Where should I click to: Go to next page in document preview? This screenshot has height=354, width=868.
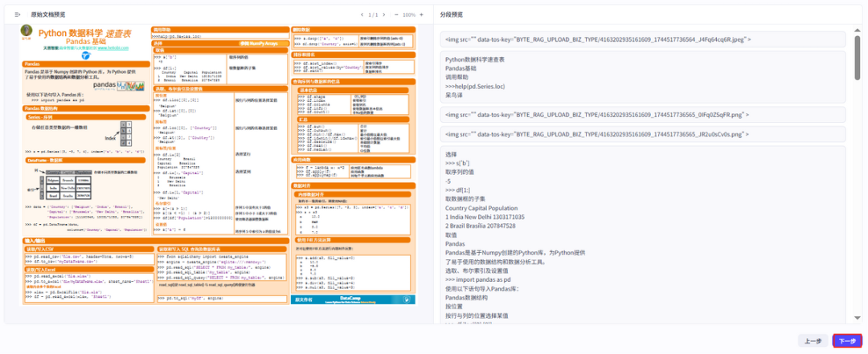(384, 14)
